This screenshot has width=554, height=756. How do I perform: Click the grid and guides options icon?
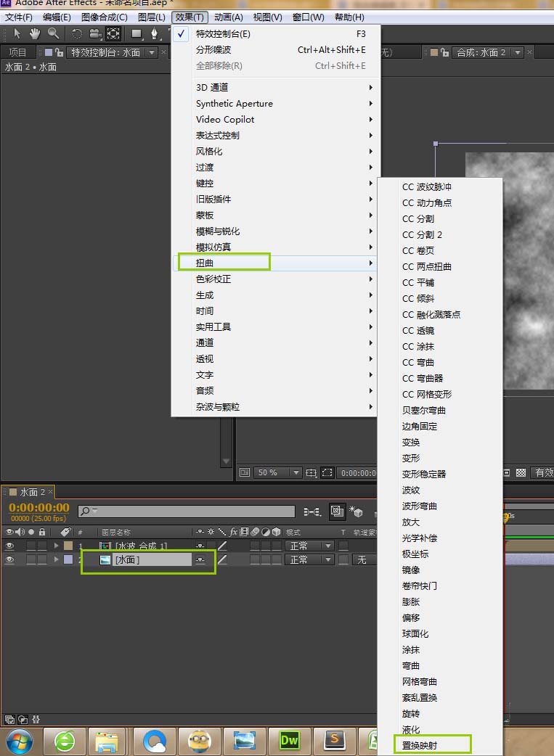tap(311, 472)
